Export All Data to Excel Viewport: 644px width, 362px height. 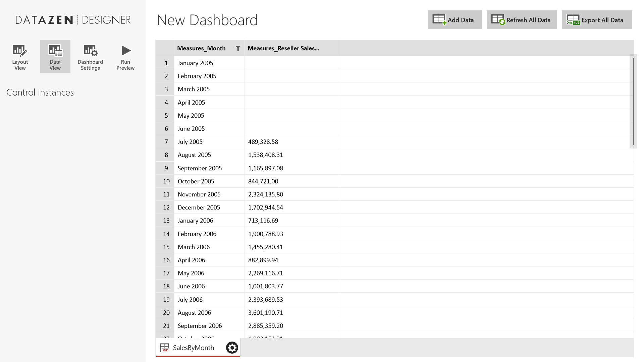(597, 20)
